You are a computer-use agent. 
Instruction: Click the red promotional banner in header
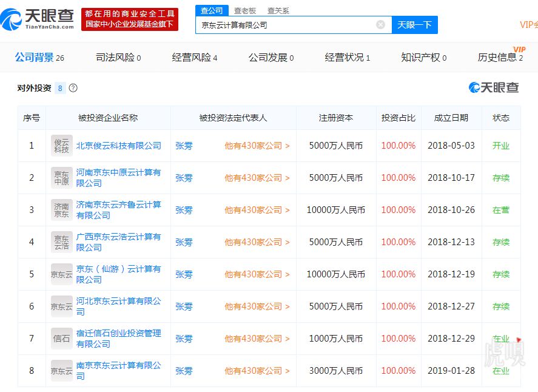[x=130, y=19]
